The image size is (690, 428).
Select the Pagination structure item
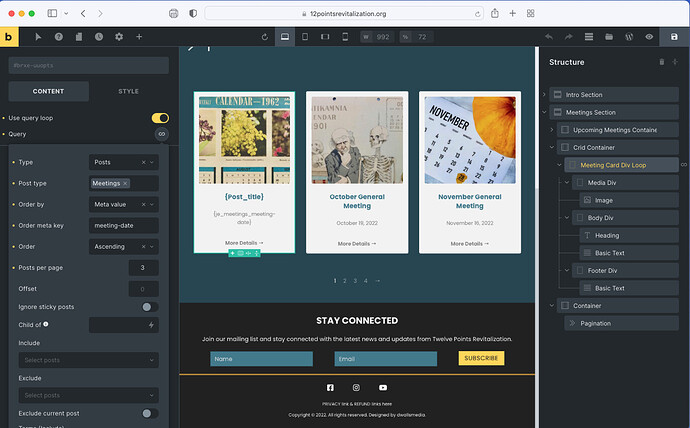click(x=621, y=323)
